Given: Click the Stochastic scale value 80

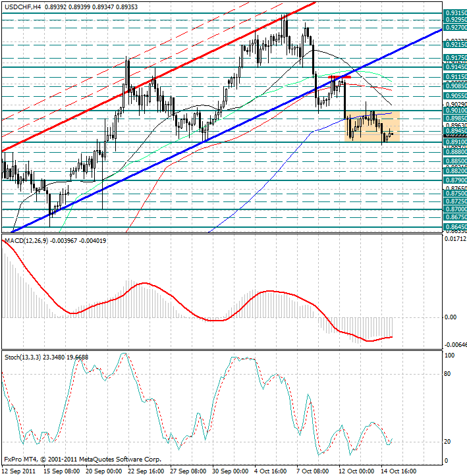Looking at the screenshot, I should 447,374.
